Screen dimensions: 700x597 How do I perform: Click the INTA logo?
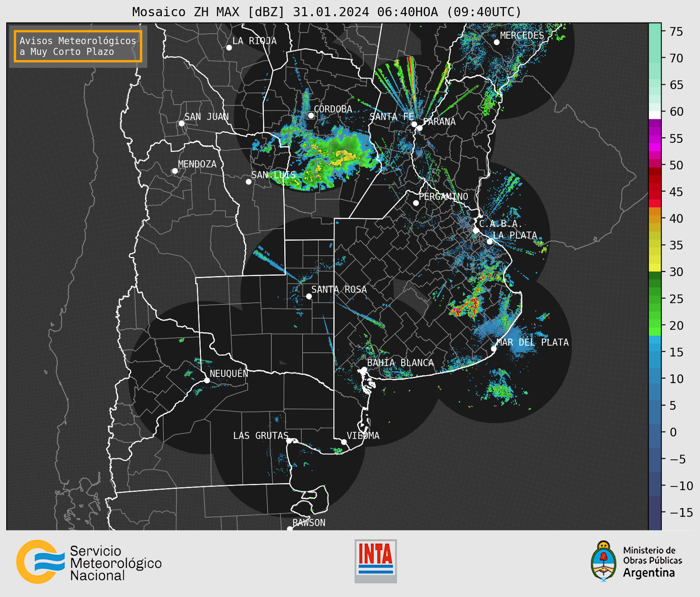[376, 561]
